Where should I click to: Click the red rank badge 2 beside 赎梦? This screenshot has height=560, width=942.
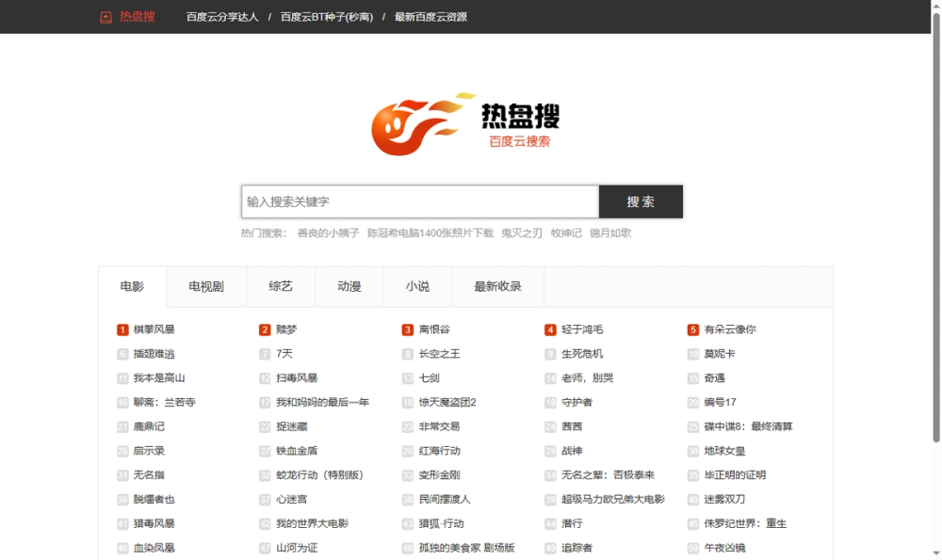[x=264, y=329]
